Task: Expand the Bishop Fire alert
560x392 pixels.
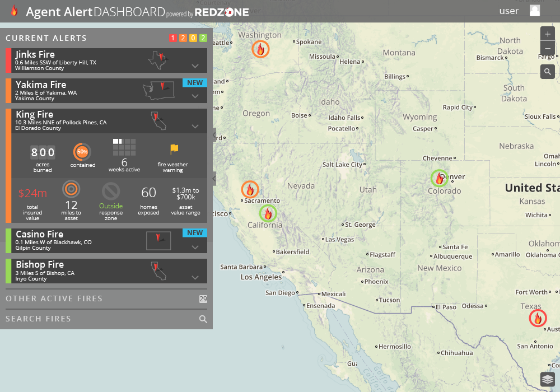Action: pyautogui.click(x=195, y=277)
